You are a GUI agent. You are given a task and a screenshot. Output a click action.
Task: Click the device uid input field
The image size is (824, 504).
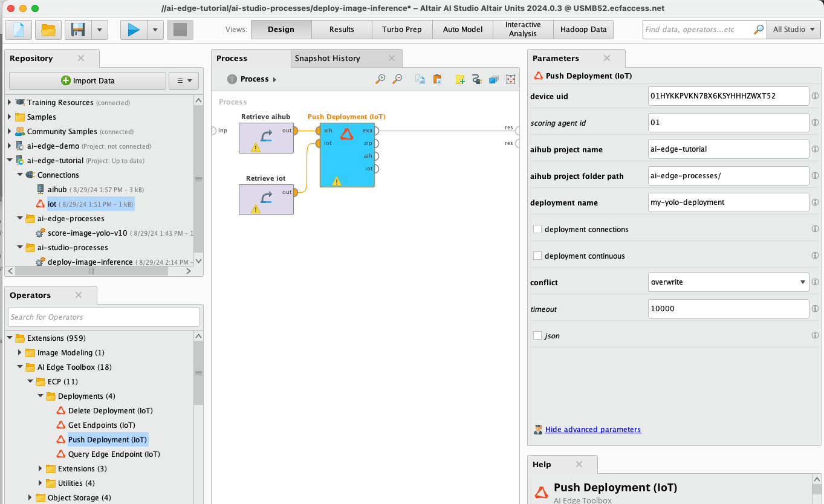coord(728,95)
